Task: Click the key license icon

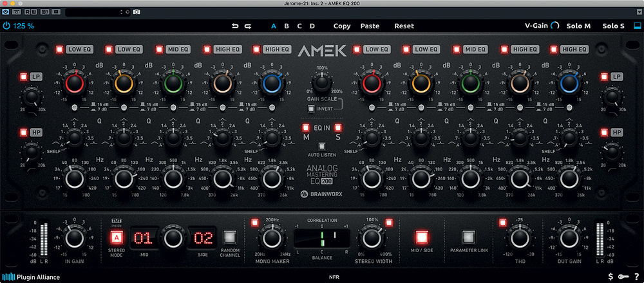Action: coord(623,277)
